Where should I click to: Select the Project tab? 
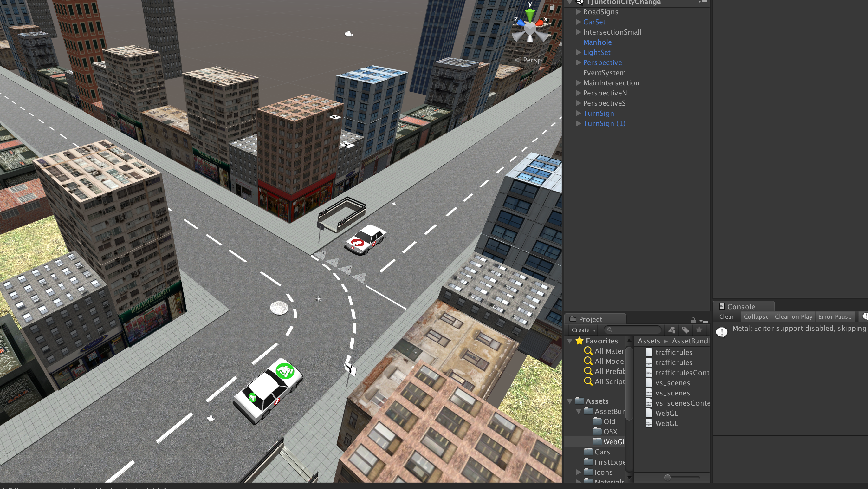(x=590, y=319)
